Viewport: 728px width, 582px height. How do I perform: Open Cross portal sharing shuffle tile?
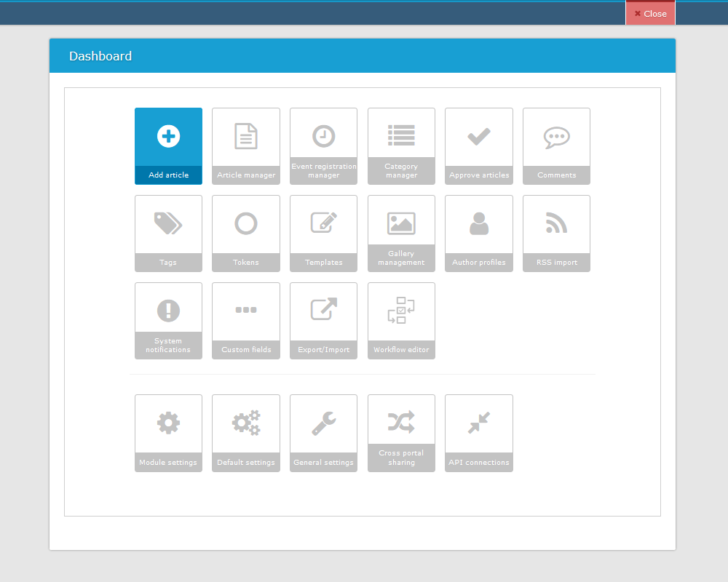tap(401, 433)
